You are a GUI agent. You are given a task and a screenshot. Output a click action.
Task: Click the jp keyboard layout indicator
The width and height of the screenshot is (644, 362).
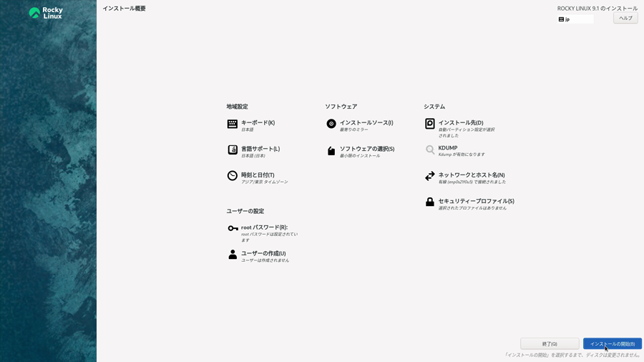click(575, 19)
